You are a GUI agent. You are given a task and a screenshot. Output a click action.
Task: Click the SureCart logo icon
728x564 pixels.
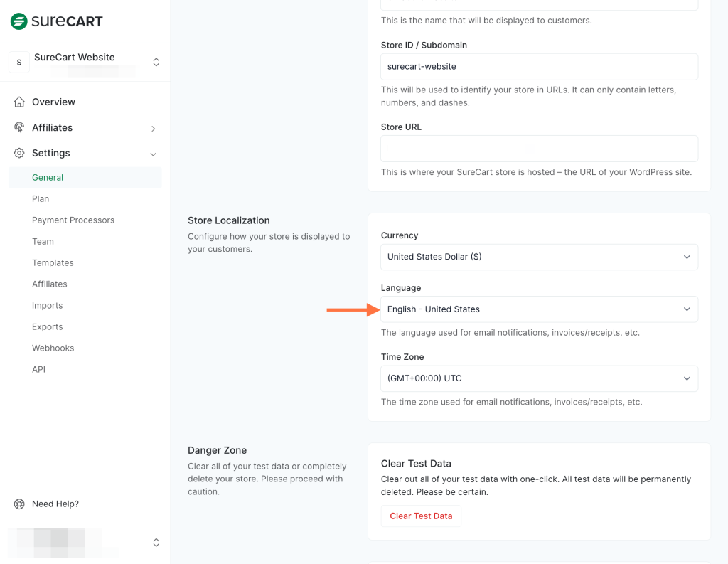click(19, 21)
